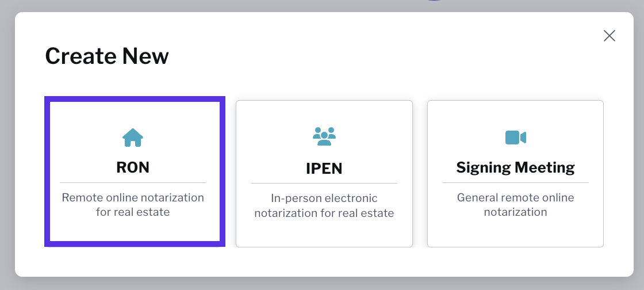This screenshot has width=644, height=290.
Task: Click blank area above the house icon
Action: coord(133,115)
